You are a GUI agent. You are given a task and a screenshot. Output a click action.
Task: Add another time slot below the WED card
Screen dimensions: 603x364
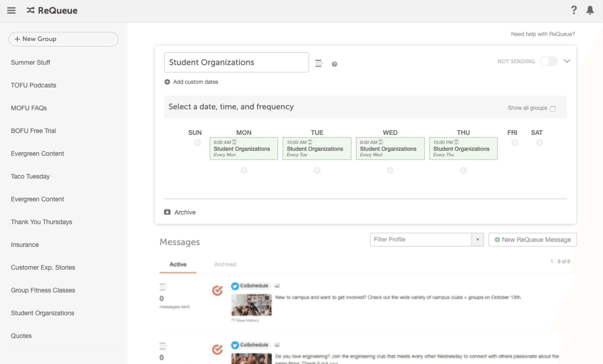pyautogui.click(x=390, y=170)
